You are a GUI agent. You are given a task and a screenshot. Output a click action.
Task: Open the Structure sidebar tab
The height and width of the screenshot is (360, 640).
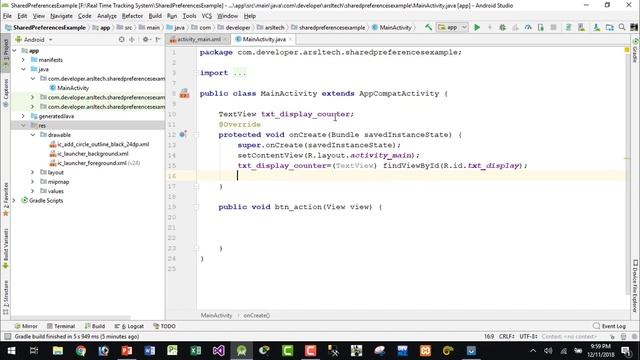click(x=5, y=297)
